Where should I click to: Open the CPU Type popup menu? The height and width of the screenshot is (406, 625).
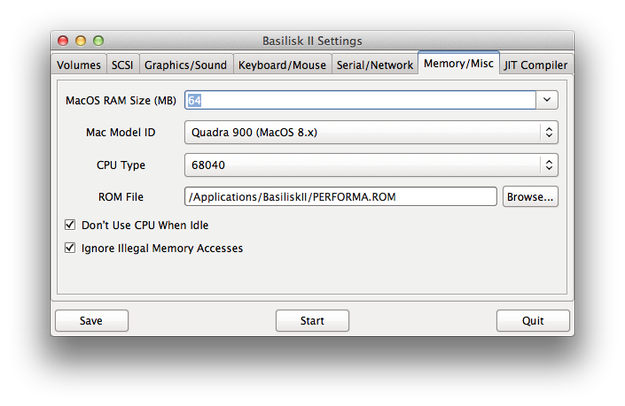click(x=371, y=165)
